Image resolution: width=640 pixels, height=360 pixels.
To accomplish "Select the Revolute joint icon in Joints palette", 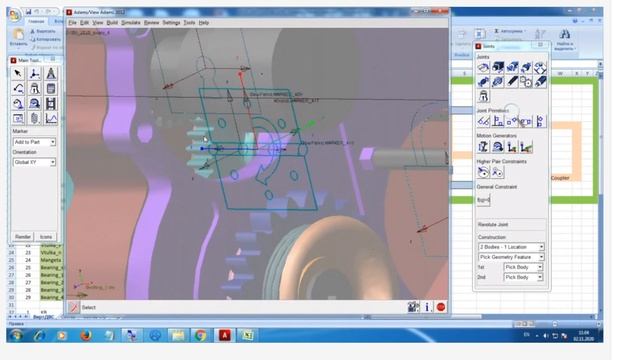I will click(x=484, y=68).
